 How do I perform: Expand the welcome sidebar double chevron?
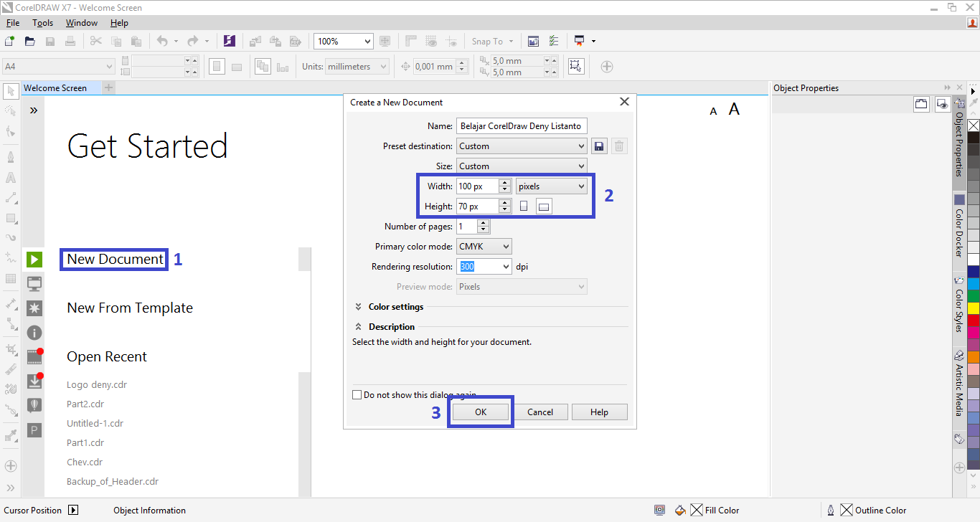click(34, 110)
